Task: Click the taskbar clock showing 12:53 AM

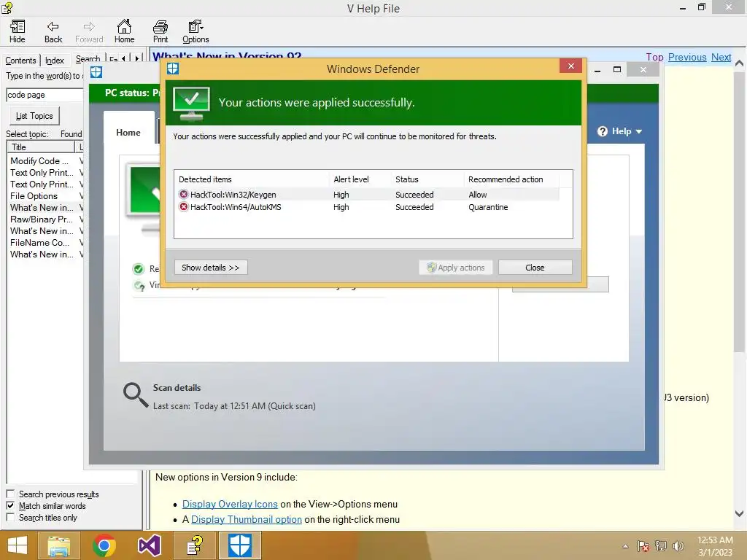Action: coord(715,546)
